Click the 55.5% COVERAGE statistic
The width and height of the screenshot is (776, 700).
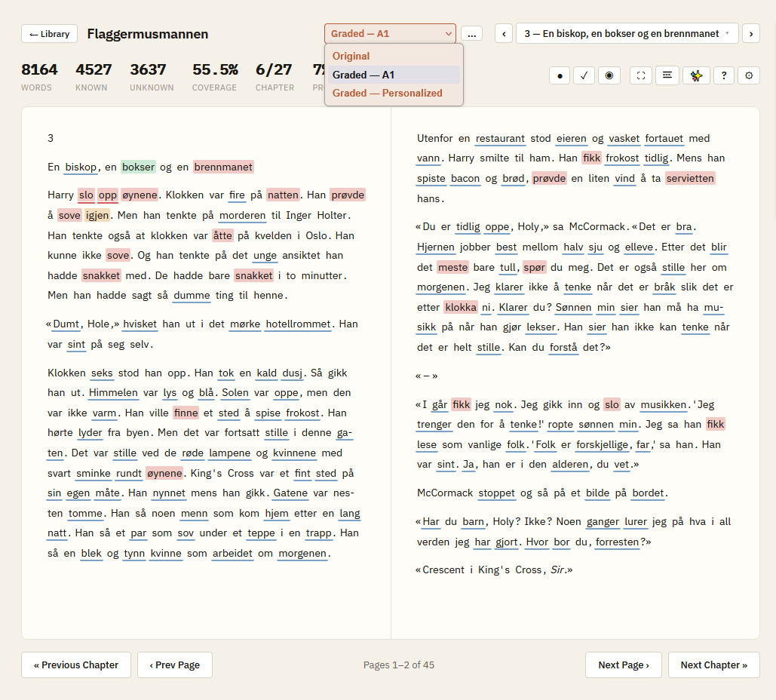[215, 77]
